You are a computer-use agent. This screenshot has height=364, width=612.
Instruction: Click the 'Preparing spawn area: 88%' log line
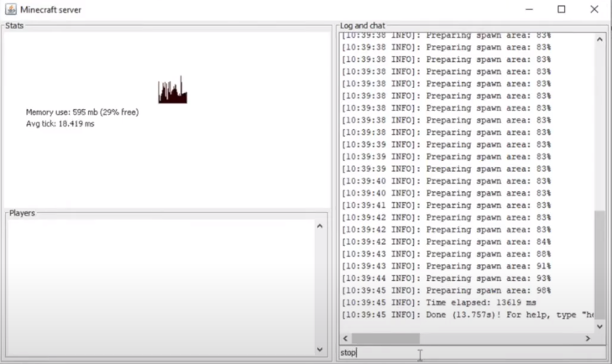[x=446, y=254]
